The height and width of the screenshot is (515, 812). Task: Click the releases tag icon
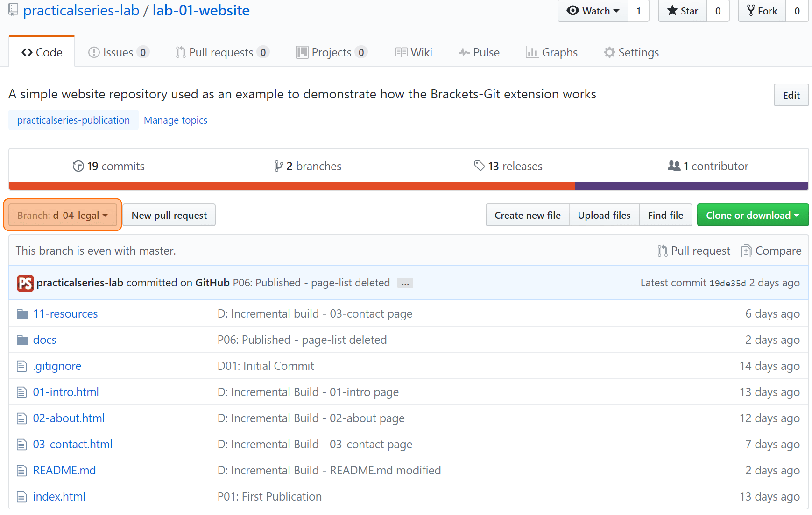[479, 166]
